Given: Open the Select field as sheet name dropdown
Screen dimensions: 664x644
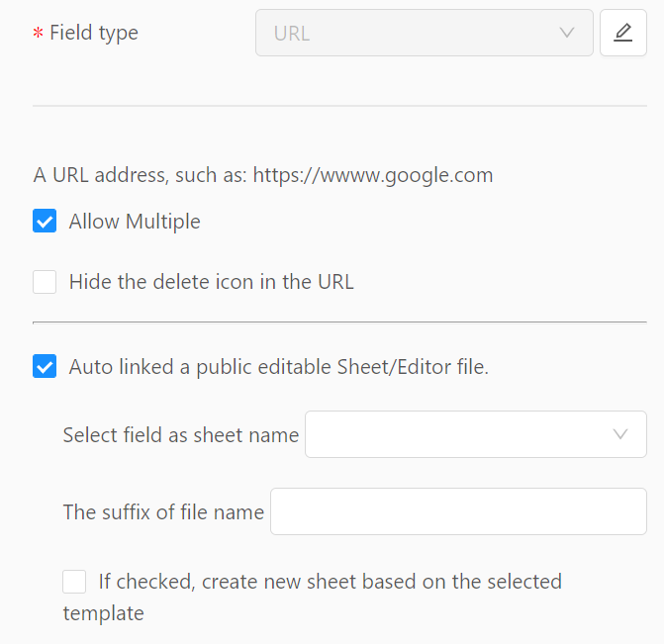Looking at the screenshot, I should [476, 434].
